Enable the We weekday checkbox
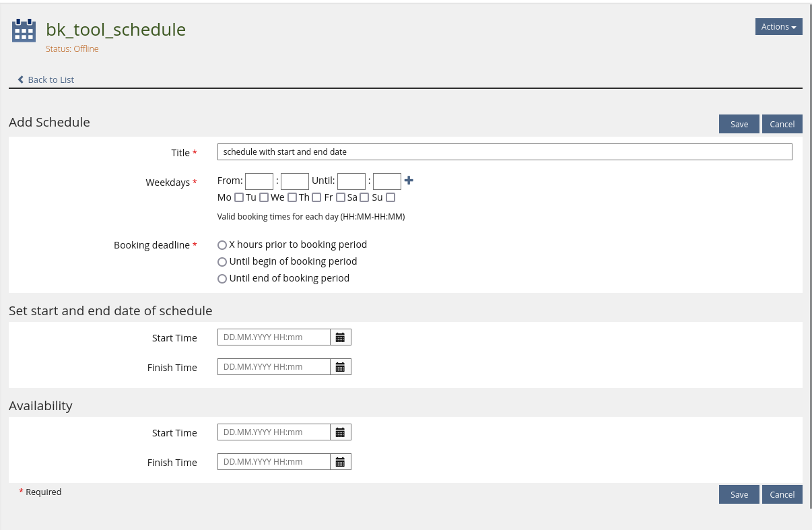Screen dimensions: 812x530 tap(292, 197)
